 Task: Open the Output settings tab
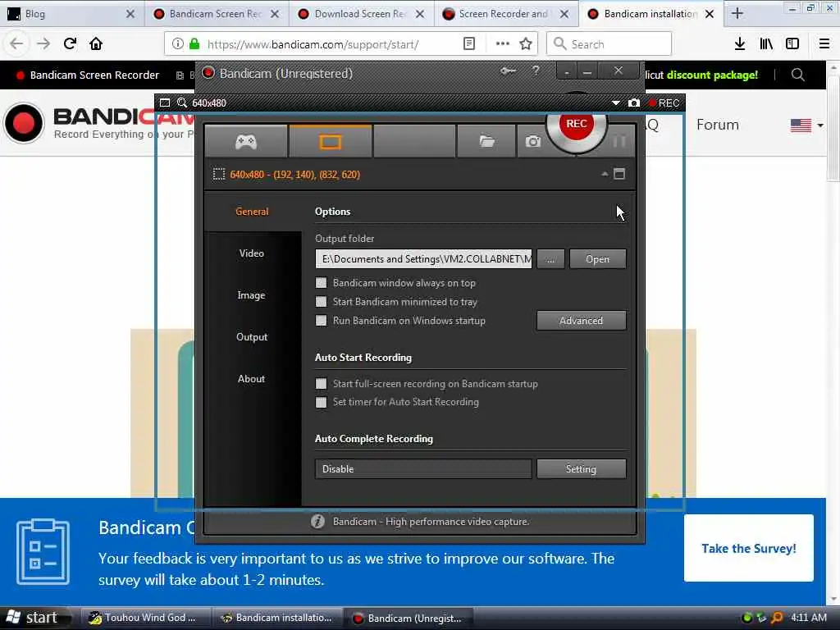(252, 337)
